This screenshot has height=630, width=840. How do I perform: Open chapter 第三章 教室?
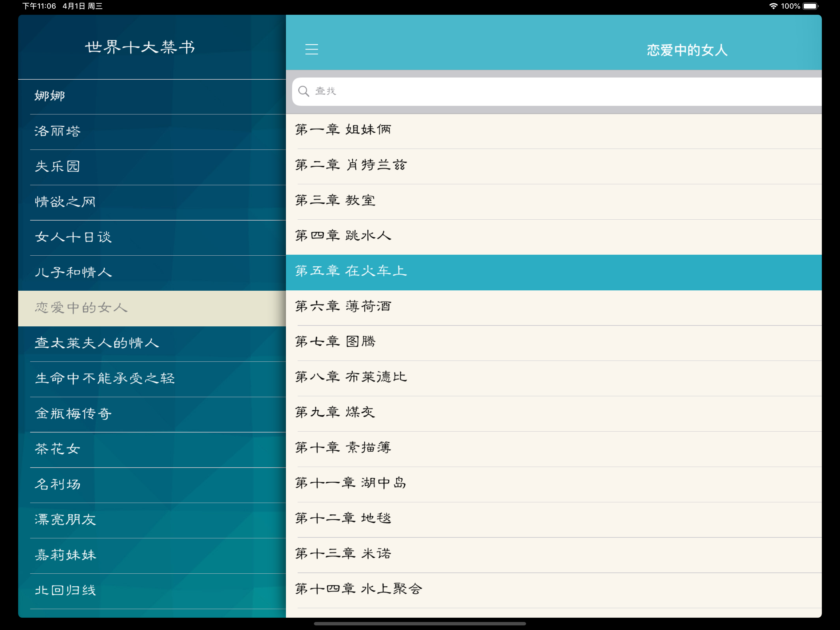[554, 202]
